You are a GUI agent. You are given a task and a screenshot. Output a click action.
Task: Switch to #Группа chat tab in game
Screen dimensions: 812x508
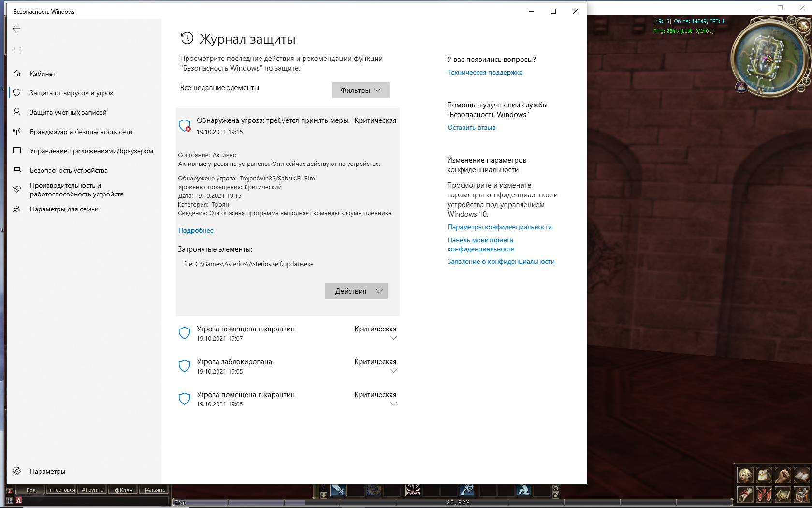92,490
